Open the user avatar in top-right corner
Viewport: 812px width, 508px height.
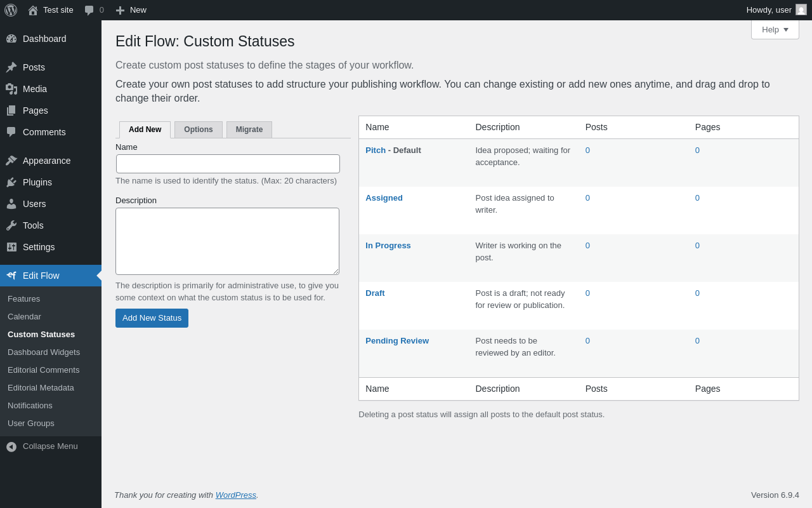801,10
